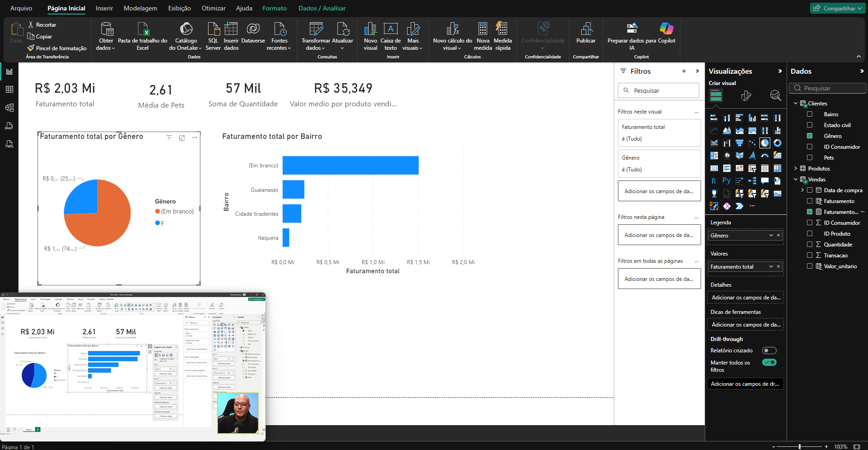
Task: Expand the Produtos table in Dados pane
Action: (x=796, y=169)
